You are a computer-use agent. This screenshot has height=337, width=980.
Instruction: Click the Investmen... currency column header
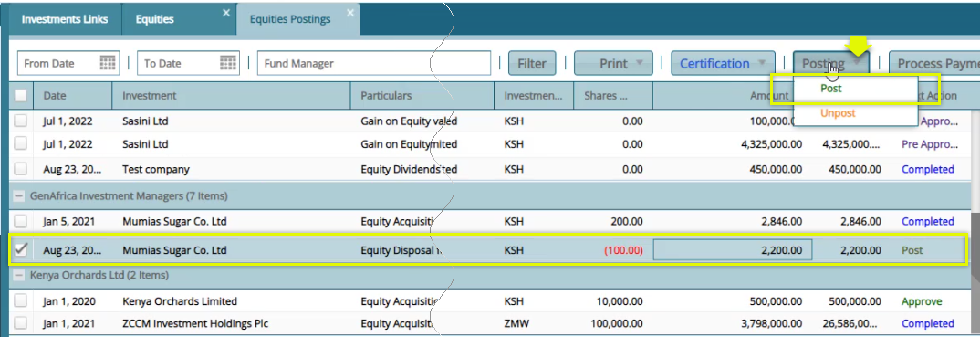coord(534,96)
